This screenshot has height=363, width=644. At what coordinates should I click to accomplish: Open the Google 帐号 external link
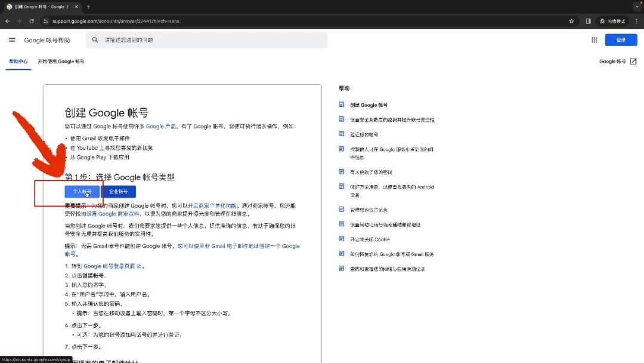[x=618, y=61]
